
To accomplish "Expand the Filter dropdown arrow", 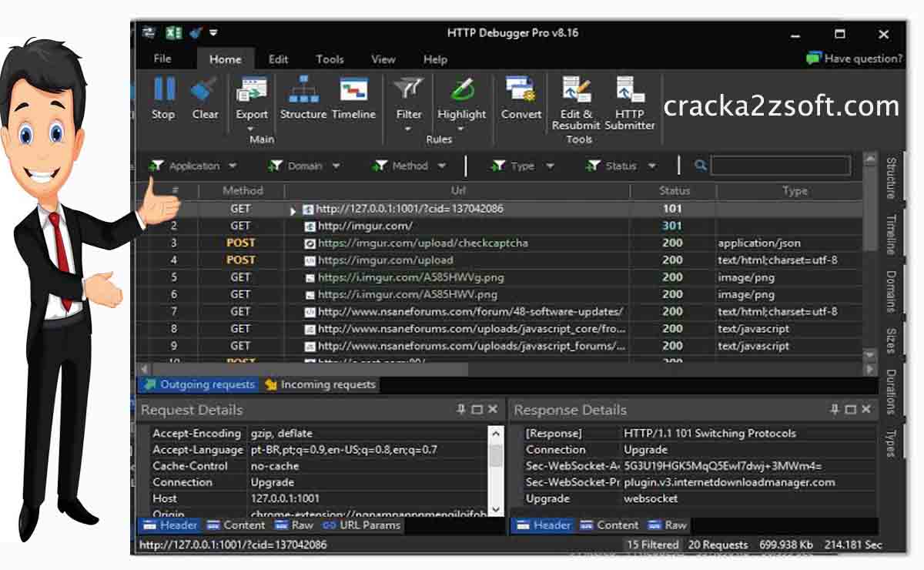I will tap(409, 128).
